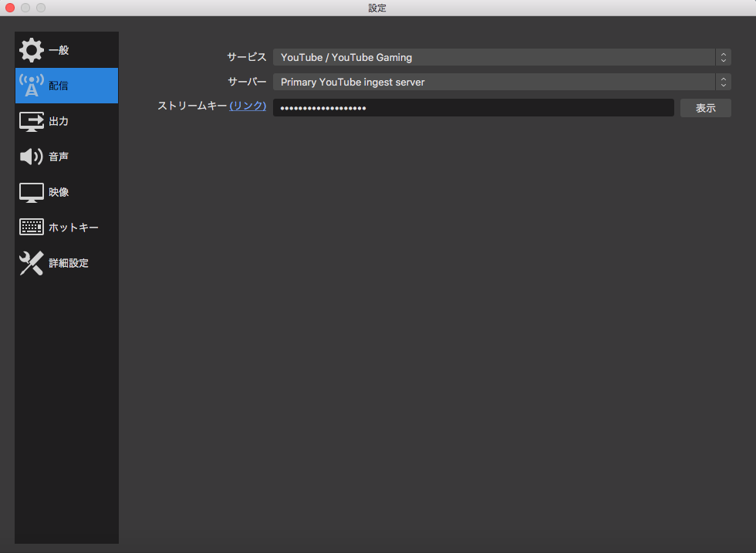The width and height of the screenshot is (756, 553).
Task: Open the サービス dropdown showing YouTube / YouTube Gaming
Action: point(502,57)
